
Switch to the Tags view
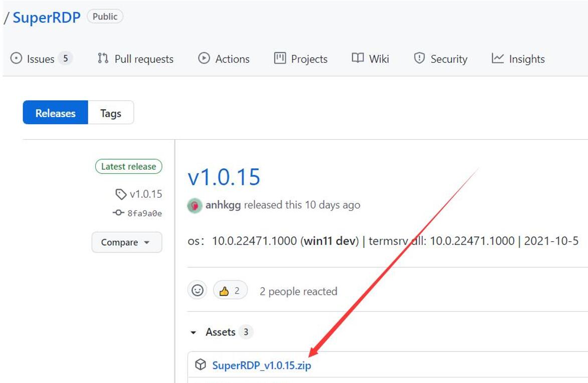tap(111, 112)
